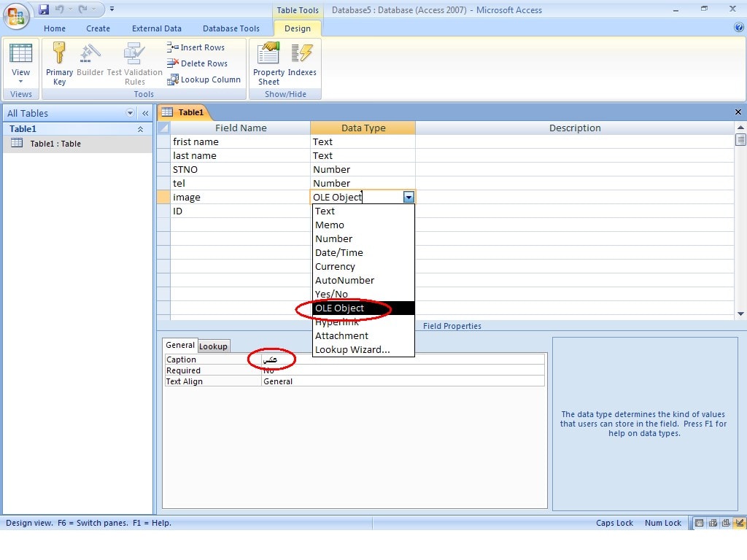Image resolution: width=747 pixels, height=560 pixels.
Task: Set the Primary Key for the selected field
Action: [x=60, y=63]
